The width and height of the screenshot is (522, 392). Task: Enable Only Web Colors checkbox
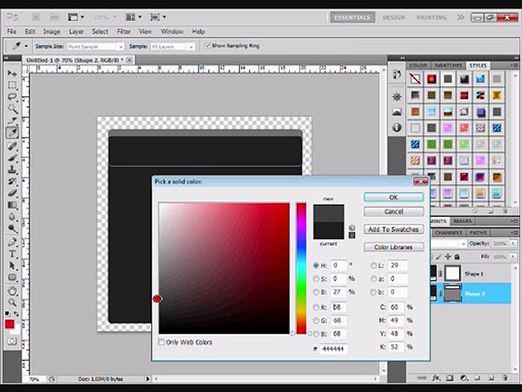pyautogui.click(x=162, y=342)
